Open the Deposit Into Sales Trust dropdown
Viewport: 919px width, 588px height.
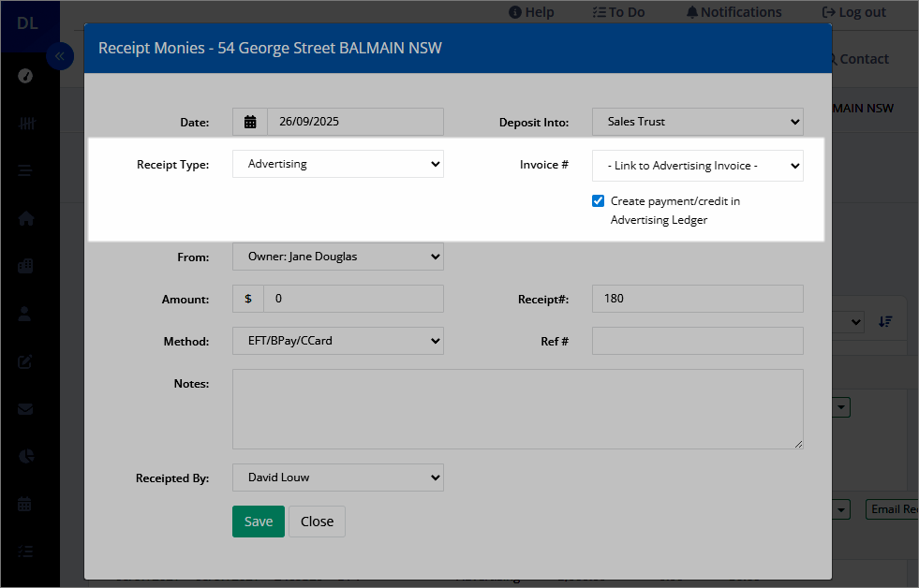point(698,122)
